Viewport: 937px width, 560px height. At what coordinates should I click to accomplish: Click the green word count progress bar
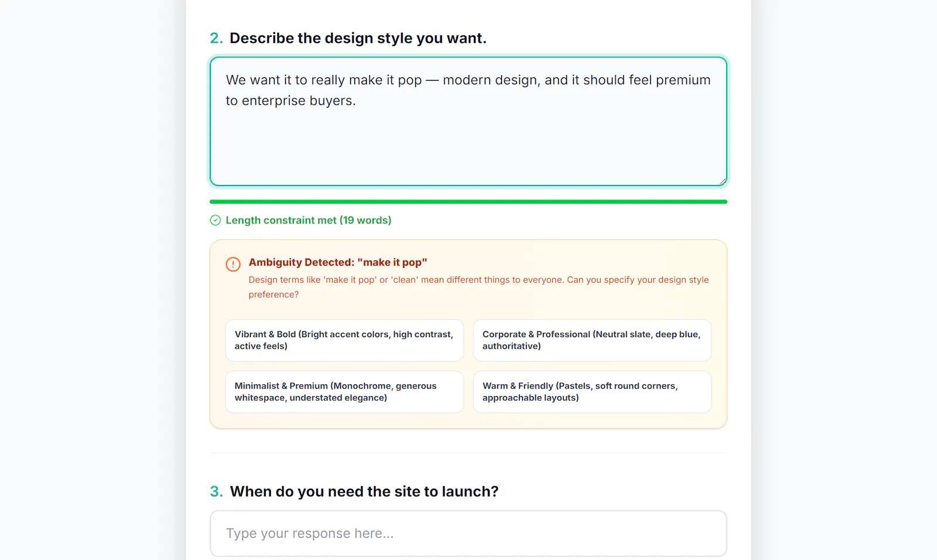tap(468, 201)
